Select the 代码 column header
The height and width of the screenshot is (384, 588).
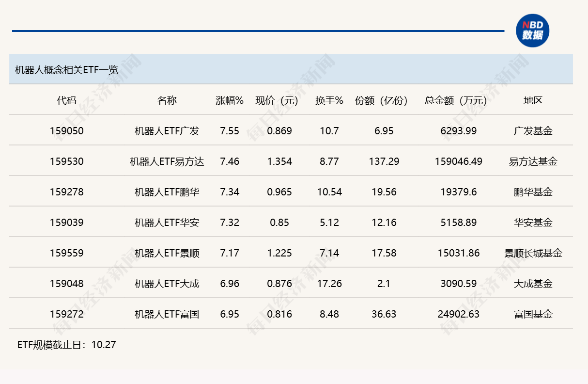point(66,100)
